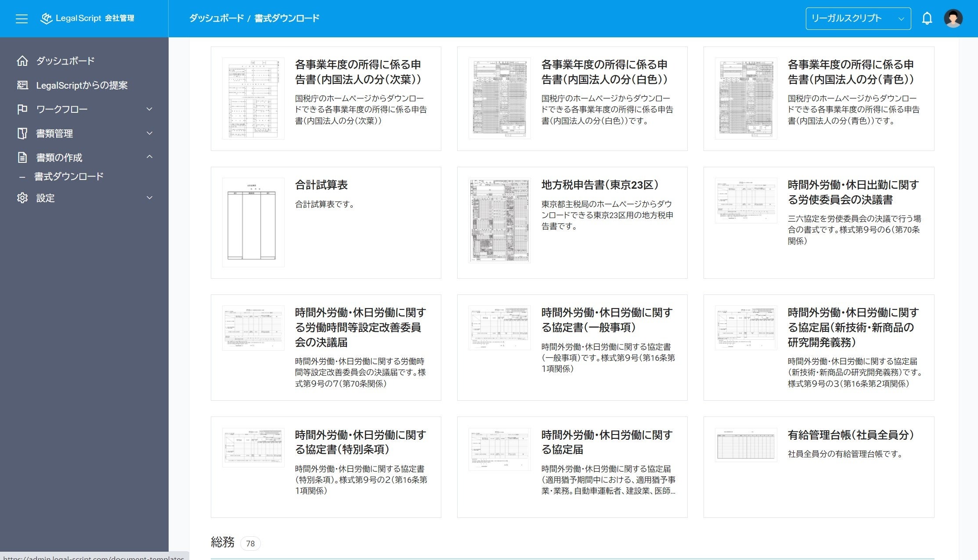Click the 書類管理 book icon
The image size is (978, 560).
click(22, 133)
